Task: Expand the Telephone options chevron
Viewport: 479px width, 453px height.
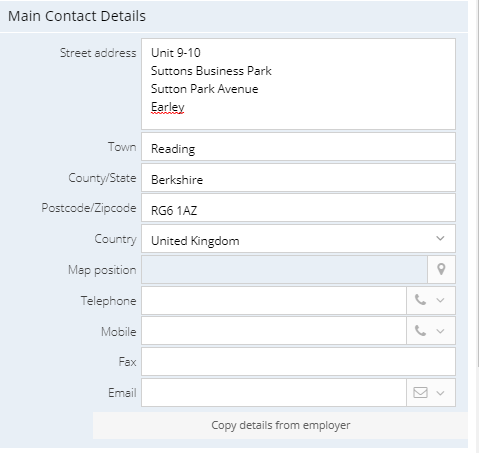Action: coord(440,300)
